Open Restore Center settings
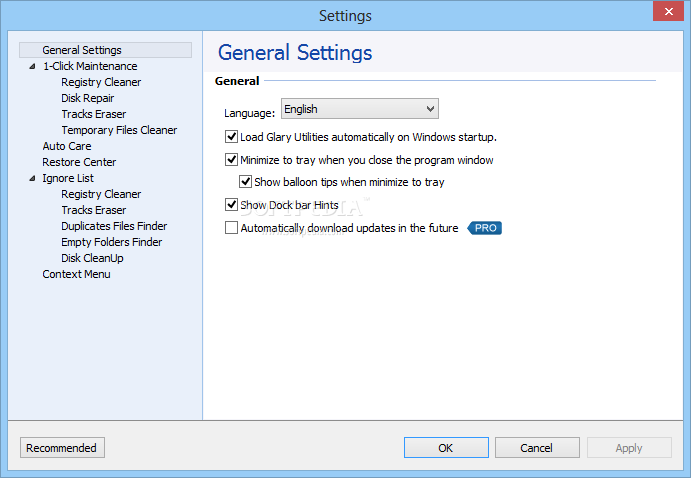Viewport: 691px width, 478px height. (x=79, y=162)
